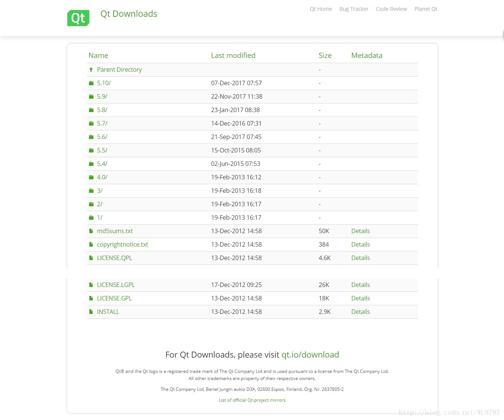The height and width of the screenshot is (420, 504).
Task: Open the 3/ directory
Action: click(99, 191)
